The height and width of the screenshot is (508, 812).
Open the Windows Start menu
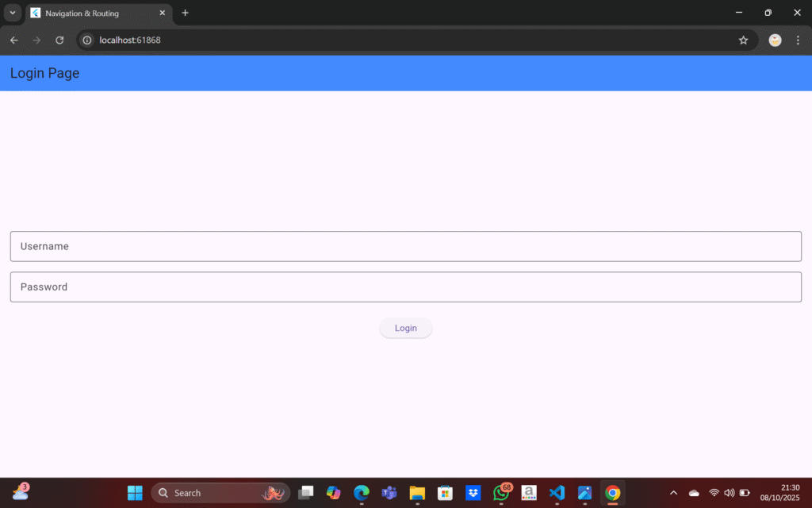(x=135, y=493)
